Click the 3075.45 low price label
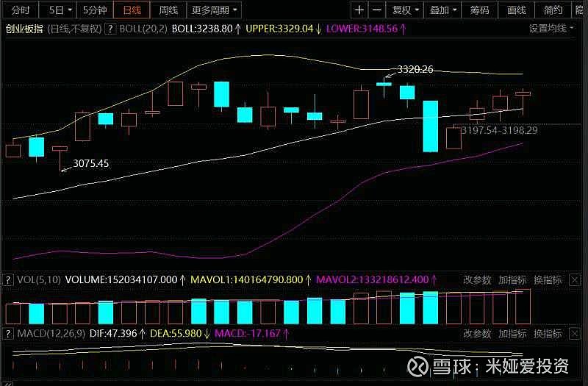588x386 pixels. click(x=90, y=163)
